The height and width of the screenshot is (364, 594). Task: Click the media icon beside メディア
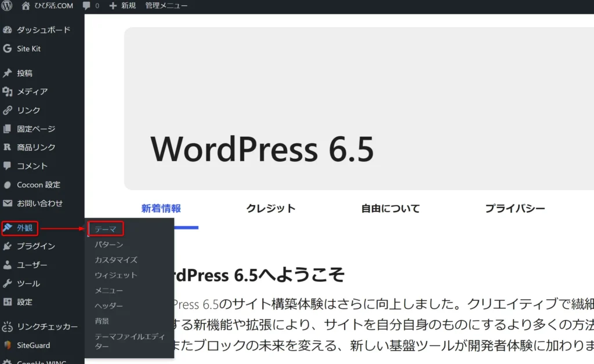click(7, 91)
